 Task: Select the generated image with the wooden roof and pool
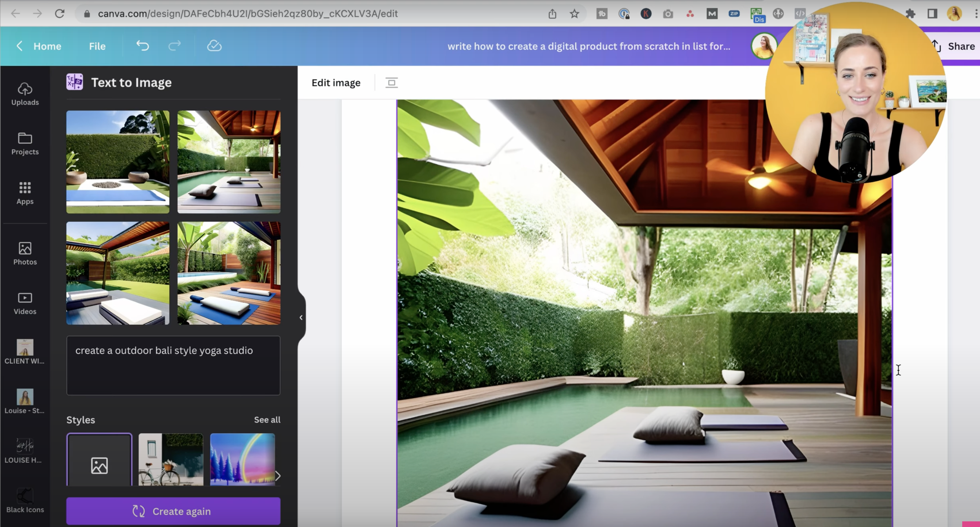tap(229, 162)
